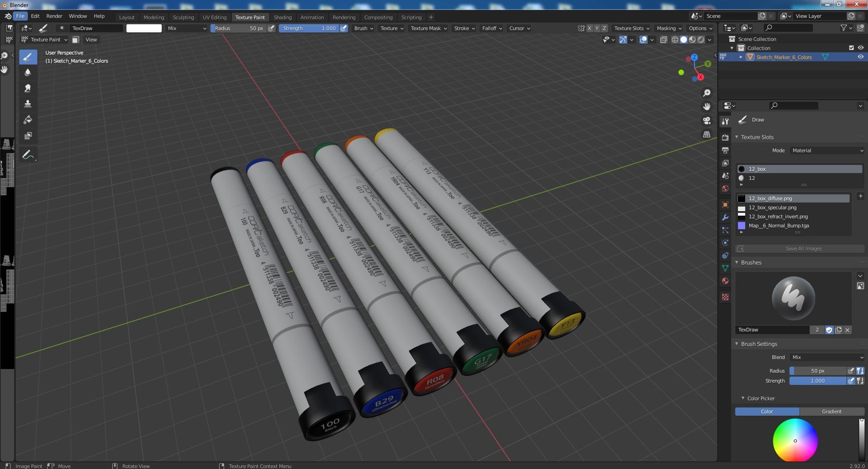Toggle Collection exclude checkbox in outliner

pos(851,48)
